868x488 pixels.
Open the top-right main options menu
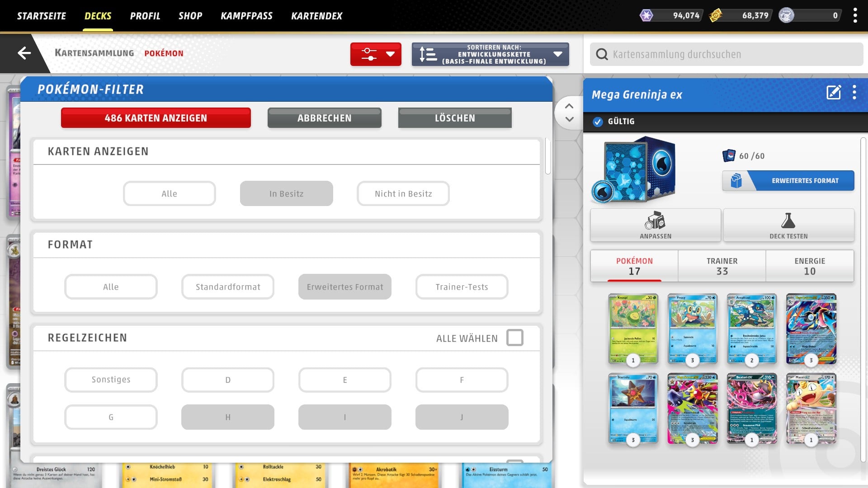tap(855, 15)
